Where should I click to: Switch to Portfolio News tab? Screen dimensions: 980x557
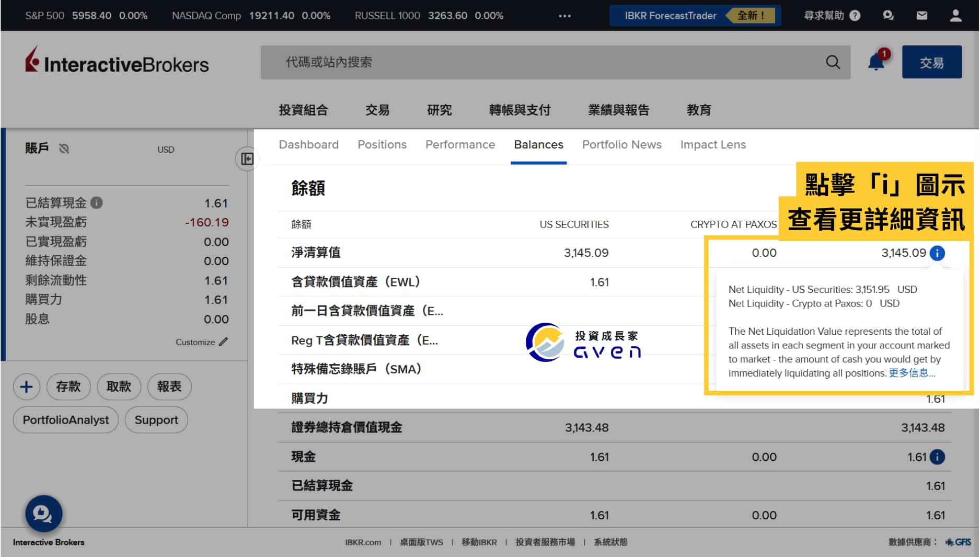point(621,144)
